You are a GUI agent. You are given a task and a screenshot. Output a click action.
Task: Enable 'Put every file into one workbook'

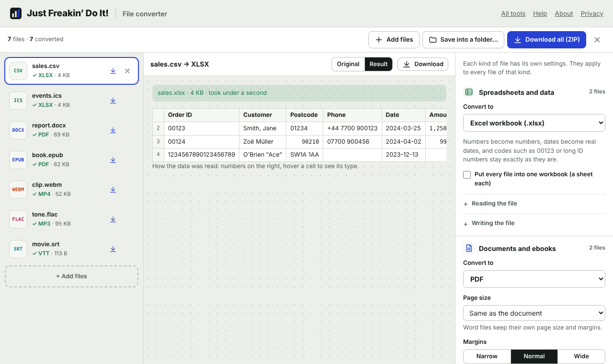[x=467, y=175]
